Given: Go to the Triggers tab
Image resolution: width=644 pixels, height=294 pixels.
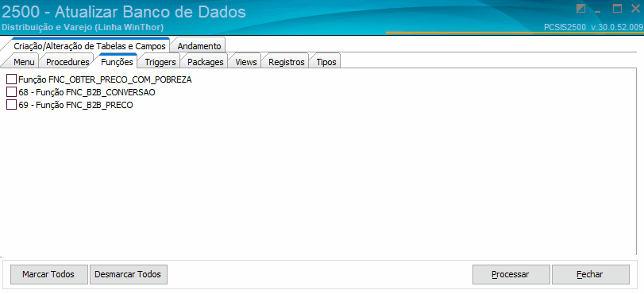Looking at the screenshot, I should 160,62.
